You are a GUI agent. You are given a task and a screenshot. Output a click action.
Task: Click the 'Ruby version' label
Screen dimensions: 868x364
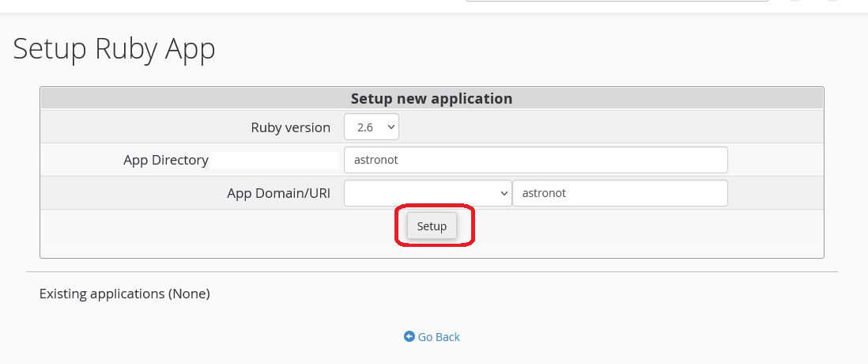point(290,127)
